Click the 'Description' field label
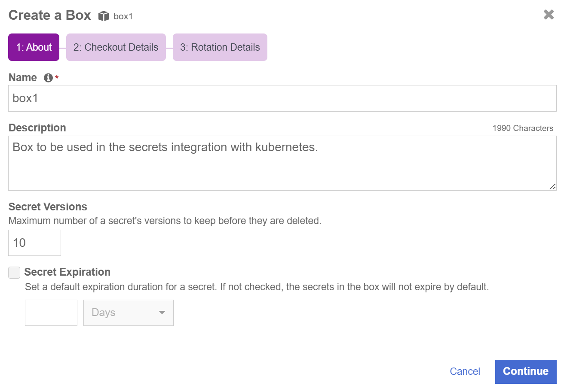This screenshot has height=392, width=567. pos(37,128)
